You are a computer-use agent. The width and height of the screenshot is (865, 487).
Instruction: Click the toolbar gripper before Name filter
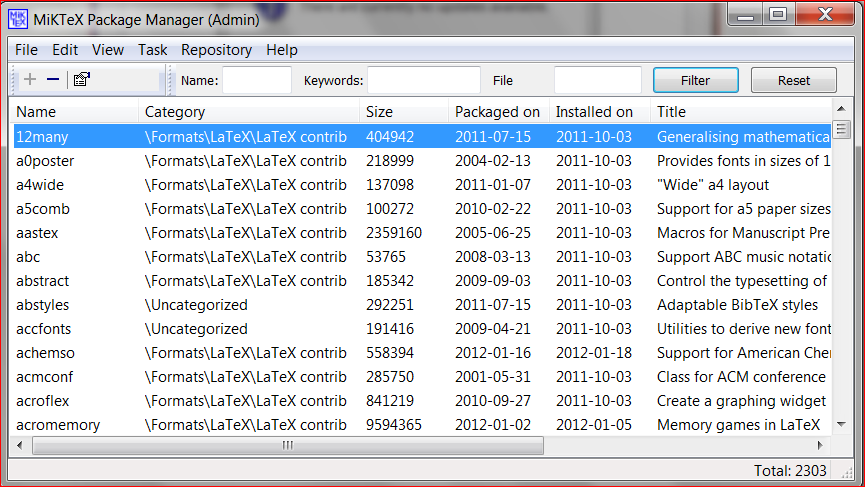click(x=170, y=80)
